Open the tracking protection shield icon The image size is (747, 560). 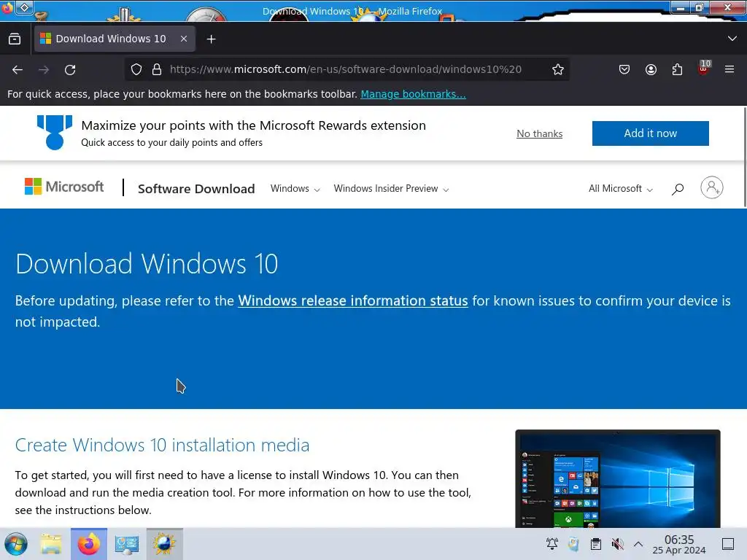coord(136,69)
